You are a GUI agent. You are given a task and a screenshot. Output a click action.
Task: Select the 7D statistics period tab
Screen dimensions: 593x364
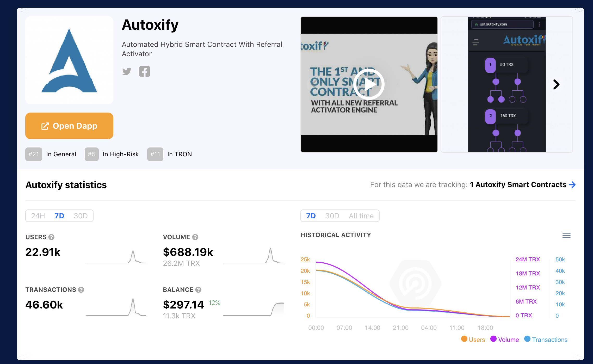pyautogui.click(x=59, y=216)
